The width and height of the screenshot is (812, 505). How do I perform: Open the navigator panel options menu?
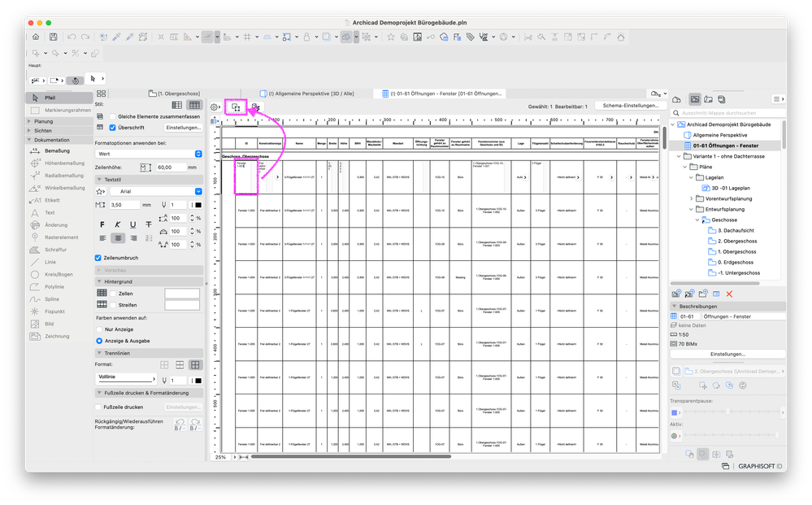[x=779, y=99]
